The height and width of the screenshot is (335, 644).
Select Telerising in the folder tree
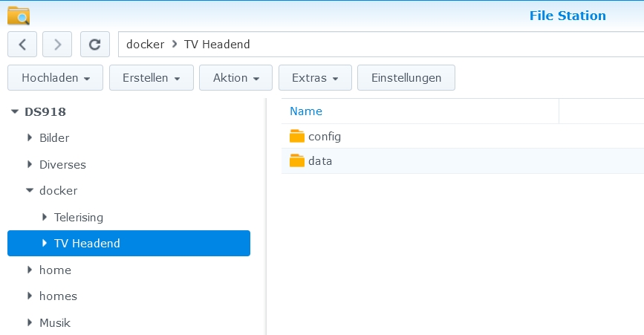tap(79, 217)
